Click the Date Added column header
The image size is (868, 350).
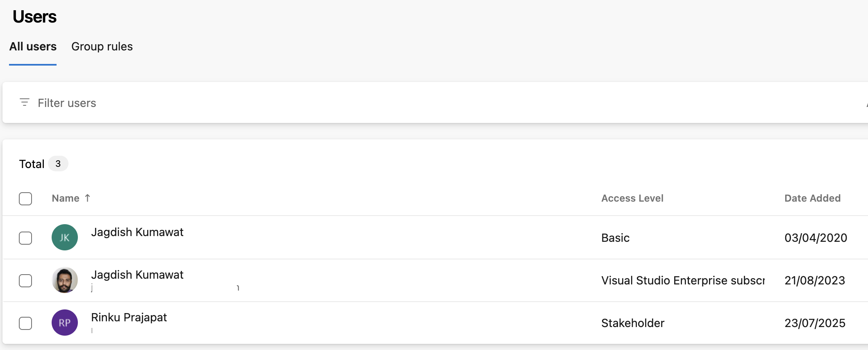[812, 198]
